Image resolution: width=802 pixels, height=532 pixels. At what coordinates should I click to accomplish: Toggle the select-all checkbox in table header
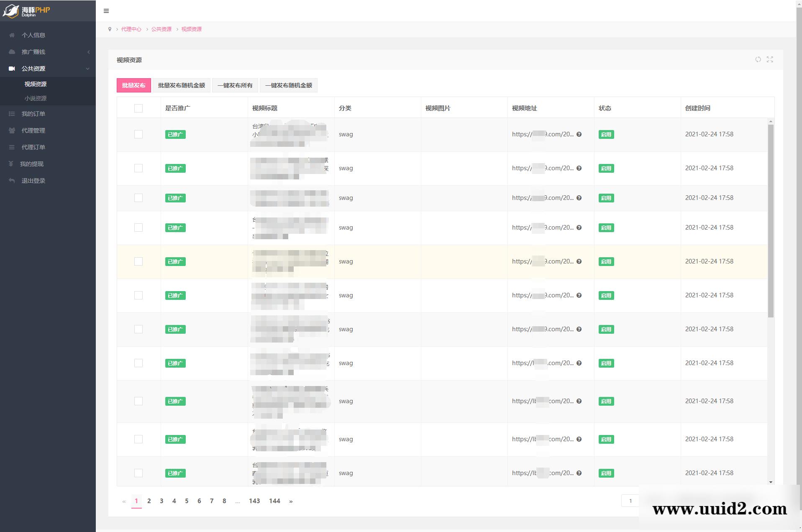point(138,108)
